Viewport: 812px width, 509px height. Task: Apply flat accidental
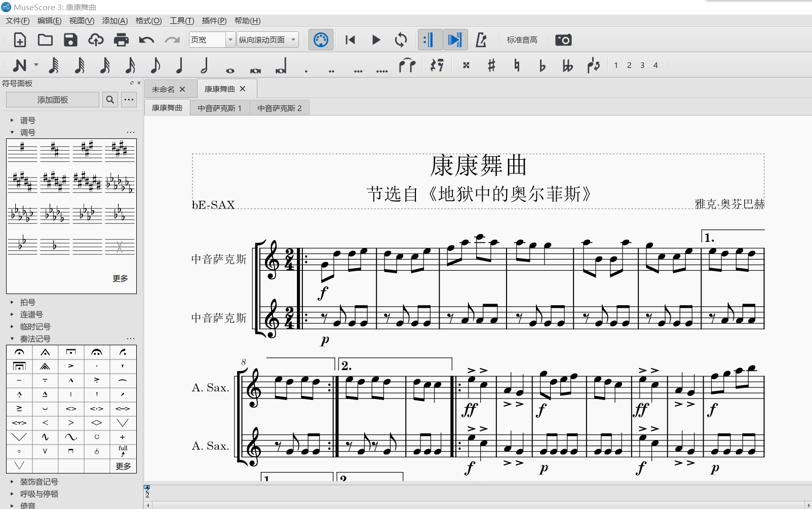click(542, 65)
